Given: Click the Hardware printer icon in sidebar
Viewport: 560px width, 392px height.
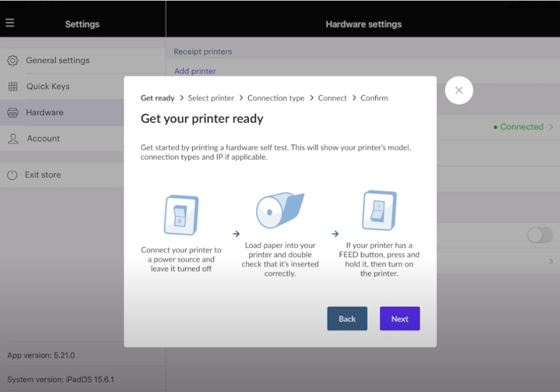Looking at the screenshot, I should pos(13,113).
